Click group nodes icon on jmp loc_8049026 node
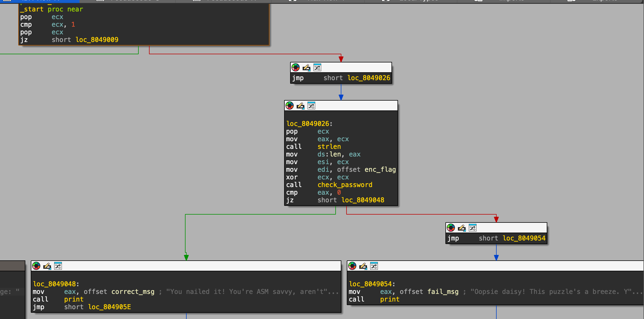644x319 pixels. point(317,67)
